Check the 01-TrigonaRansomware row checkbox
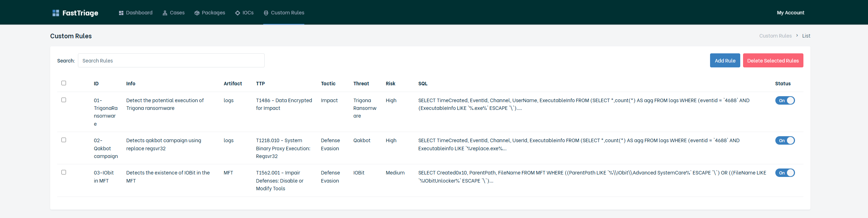Image resolution: width=868 pixels, height=218 pixels. pyautogui.click(x=64, y=100)
